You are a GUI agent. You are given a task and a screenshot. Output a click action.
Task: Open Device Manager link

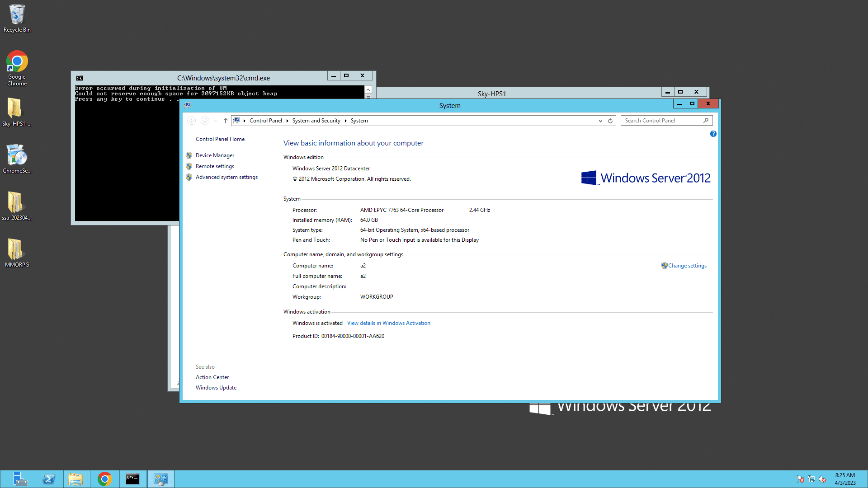pyautogui.click(x=215, y=155)
